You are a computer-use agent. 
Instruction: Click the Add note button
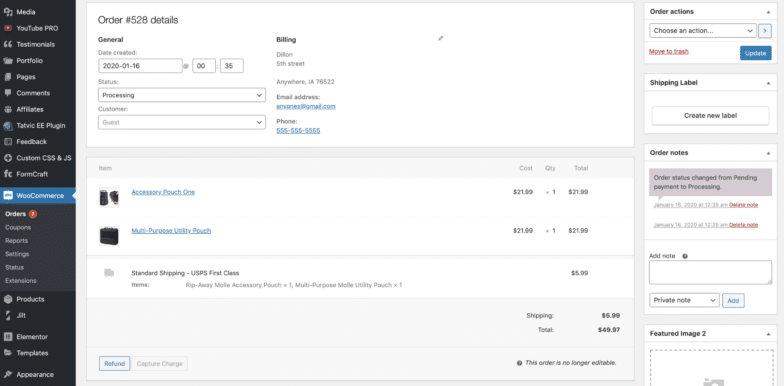click(733, 300)
